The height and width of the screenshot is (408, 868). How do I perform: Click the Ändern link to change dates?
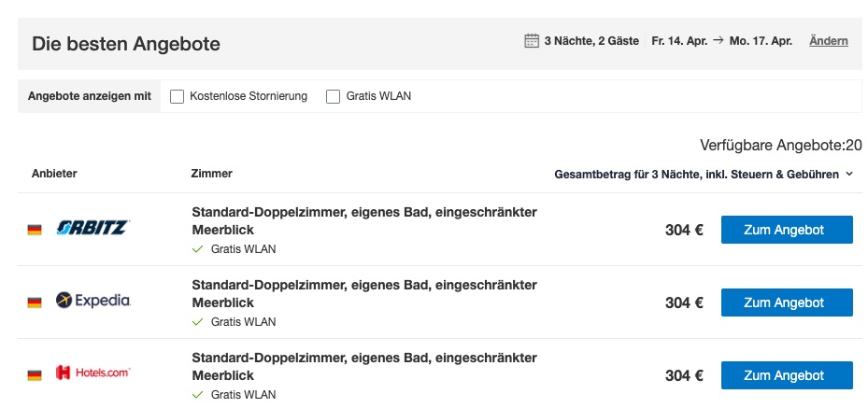829,41
